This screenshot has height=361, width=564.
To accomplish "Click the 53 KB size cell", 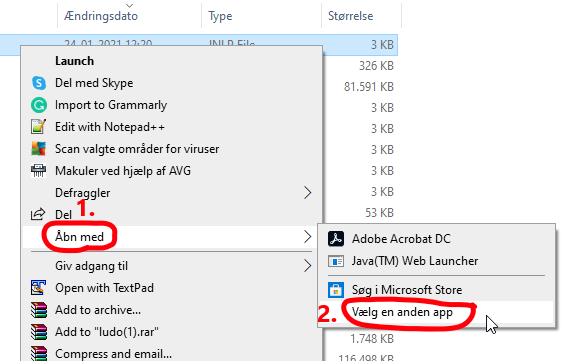I will click(x=379, y=213).
